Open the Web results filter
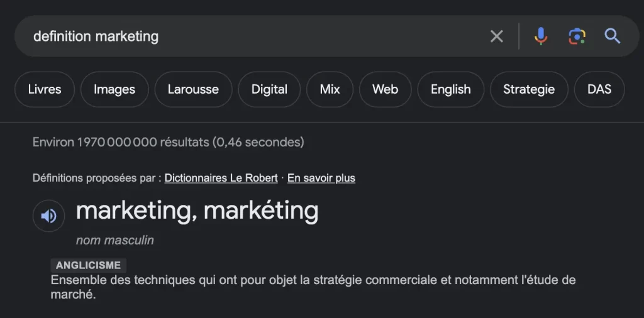 (385, 89)
